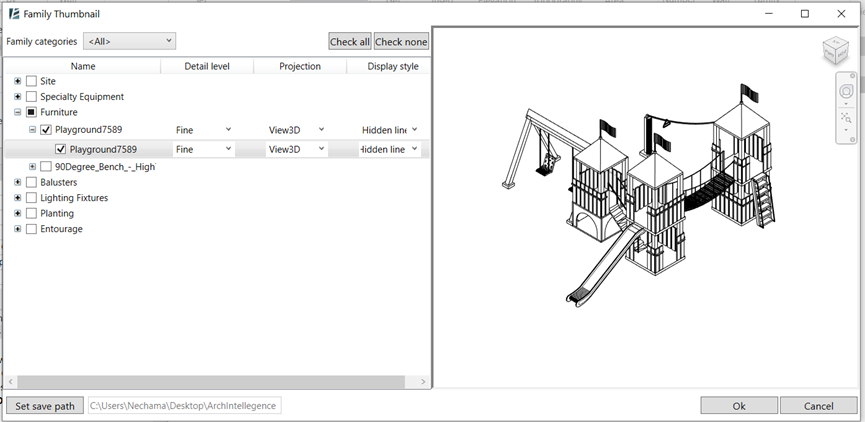865x422 pixels.
Task: Expand the 90Degree_Bench node
Action: click(x=33, y=167)
